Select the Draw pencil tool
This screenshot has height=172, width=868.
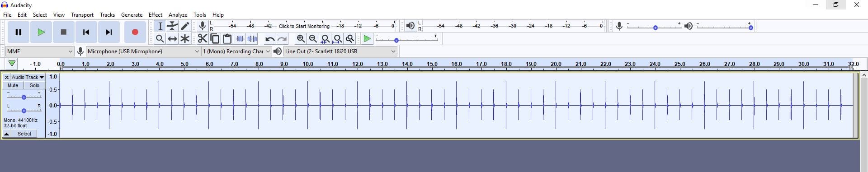point(184,26)
